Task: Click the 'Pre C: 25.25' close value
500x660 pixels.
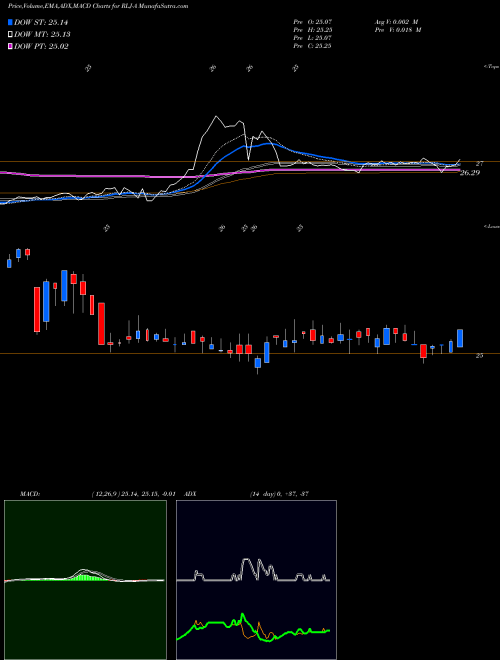Action: click(313, 46)
